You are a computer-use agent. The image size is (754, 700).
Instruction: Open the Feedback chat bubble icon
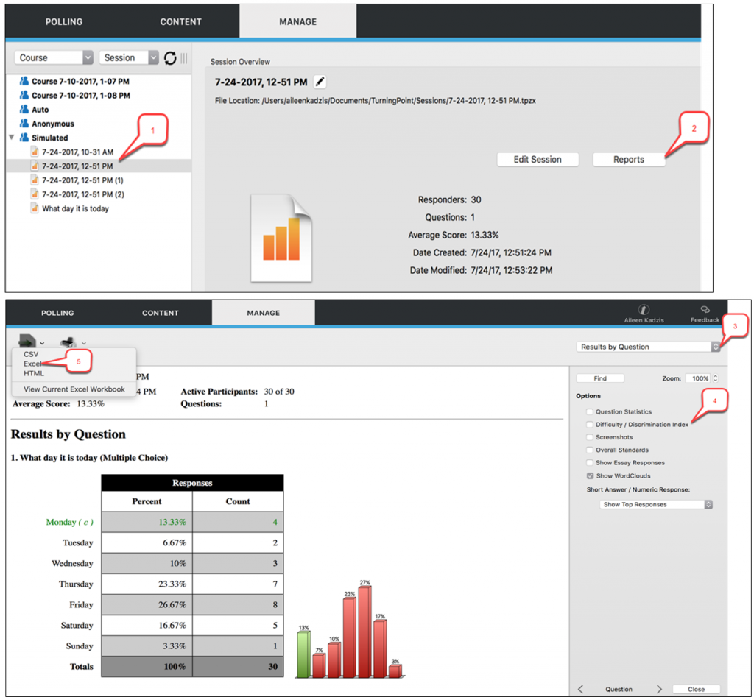point(705,310)
